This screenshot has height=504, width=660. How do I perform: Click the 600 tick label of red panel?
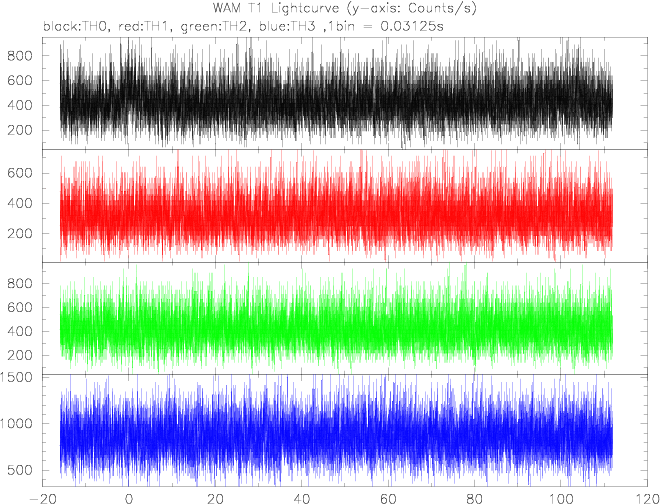click(x=20, y=173)
